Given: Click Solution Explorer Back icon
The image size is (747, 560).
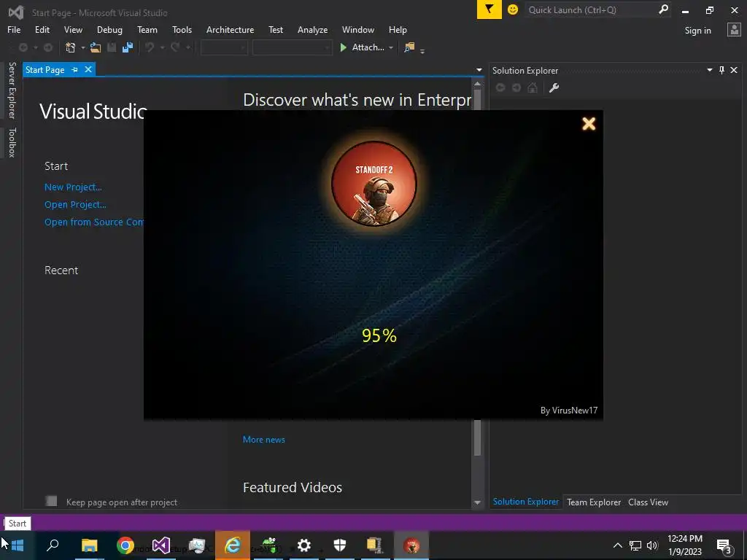Looking at the screenshot, I should [x=500, y=87].
